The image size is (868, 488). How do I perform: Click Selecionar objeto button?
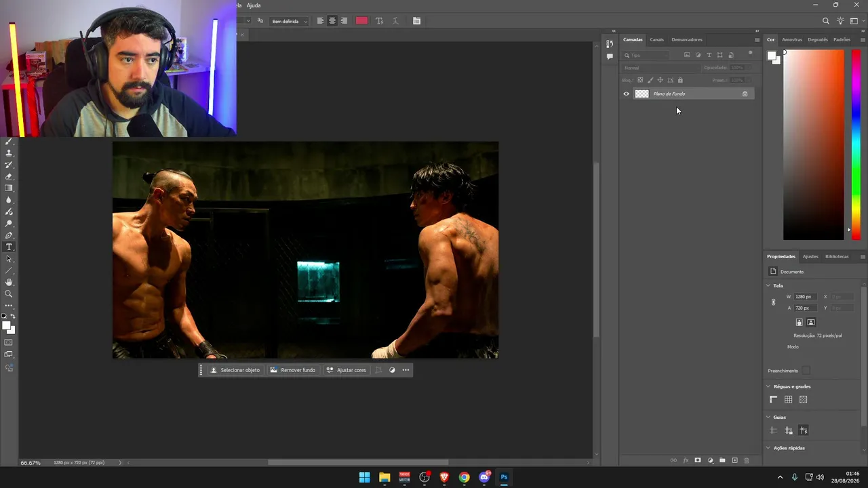[x=235, y=370]
